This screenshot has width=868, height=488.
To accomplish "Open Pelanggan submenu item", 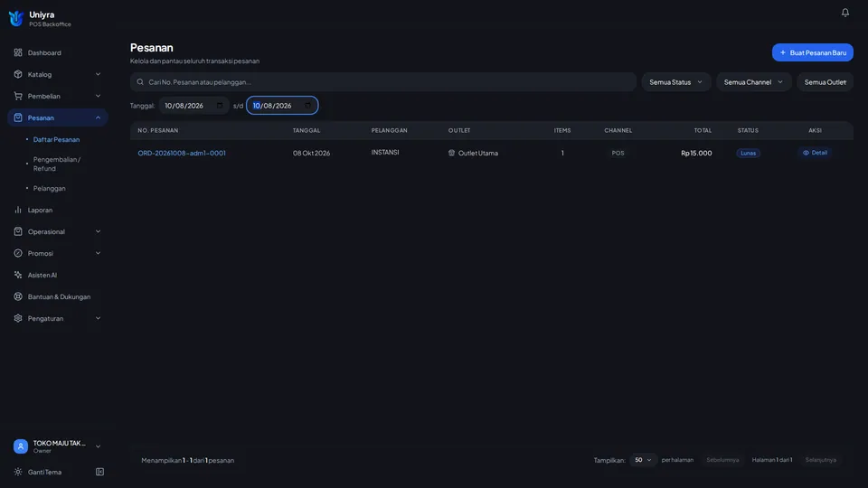I will tap(49, 188).
